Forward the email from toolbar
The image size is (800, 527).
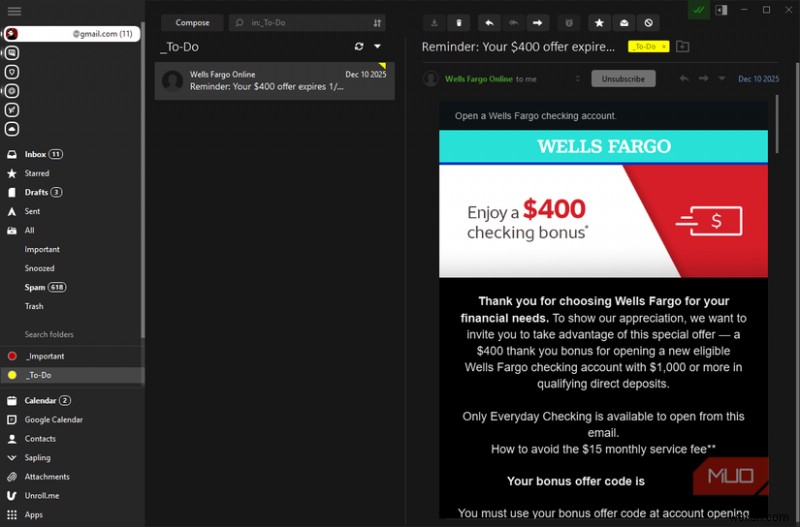[537, 22]
